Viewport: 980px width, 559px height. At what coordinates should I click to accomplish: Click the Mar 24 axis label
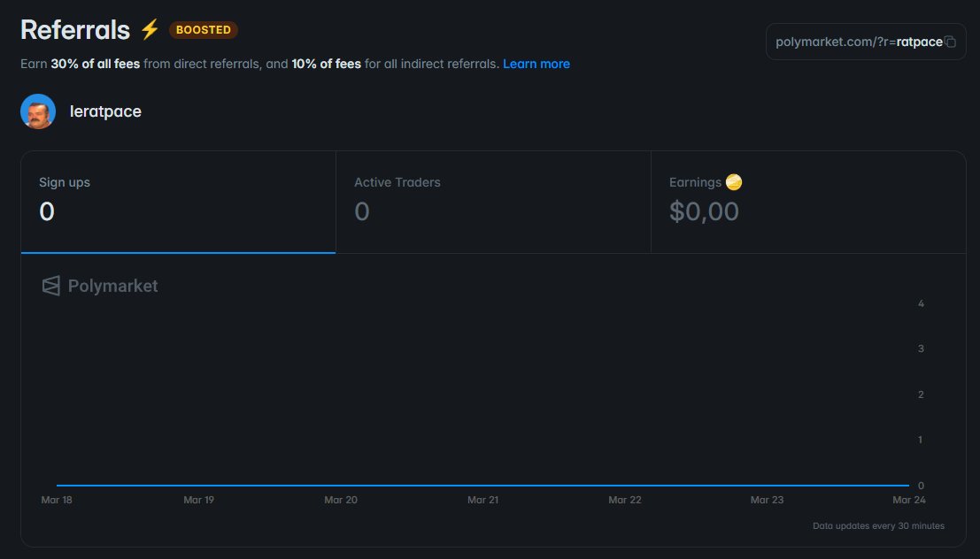tap(909, 500)
